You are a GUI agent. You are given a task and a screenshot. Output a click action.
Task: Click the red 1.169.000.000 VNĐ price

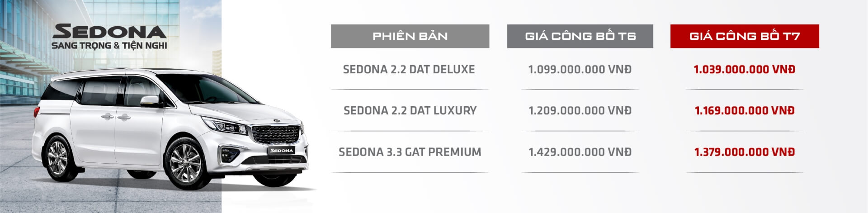click(744, 111)
